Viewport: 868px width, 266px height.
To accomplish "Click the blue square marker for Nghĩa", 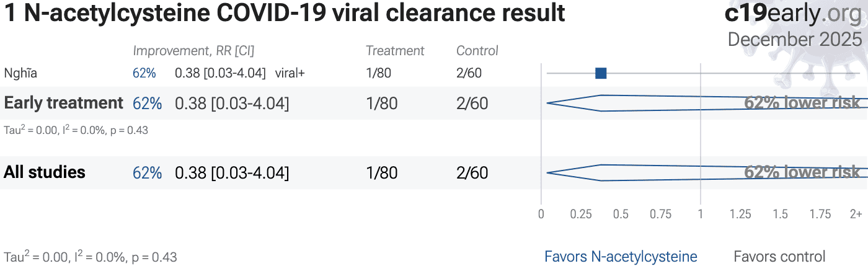I will tap(600, 74).
